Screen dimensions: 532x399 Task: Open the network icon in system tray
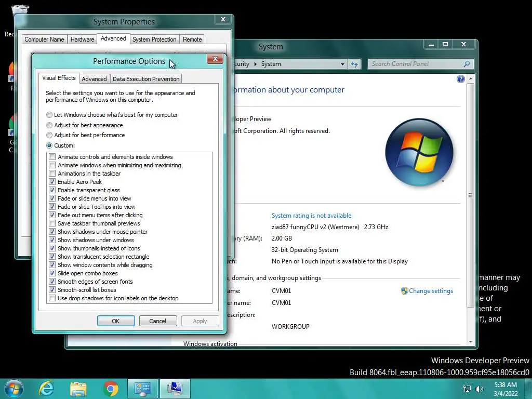coord(467,389)
